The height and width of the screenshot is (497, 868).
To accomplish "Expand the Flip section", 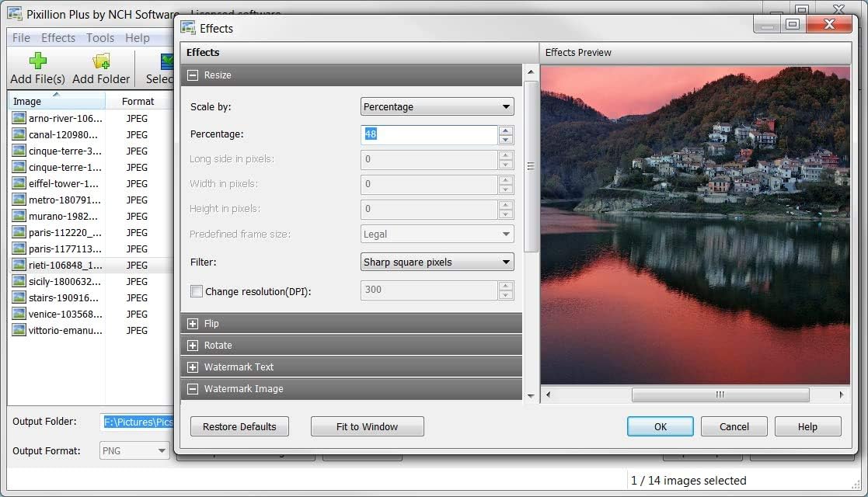I will point(193,324).
